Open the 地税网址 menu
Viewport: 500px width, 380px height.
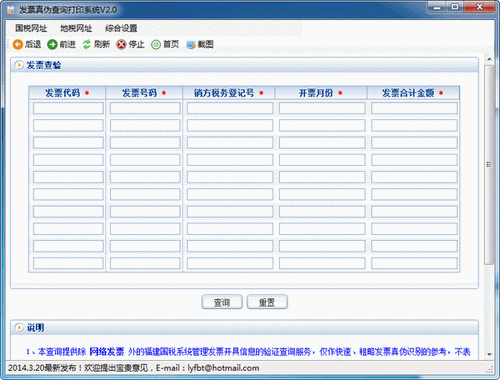tap(76, 28)
